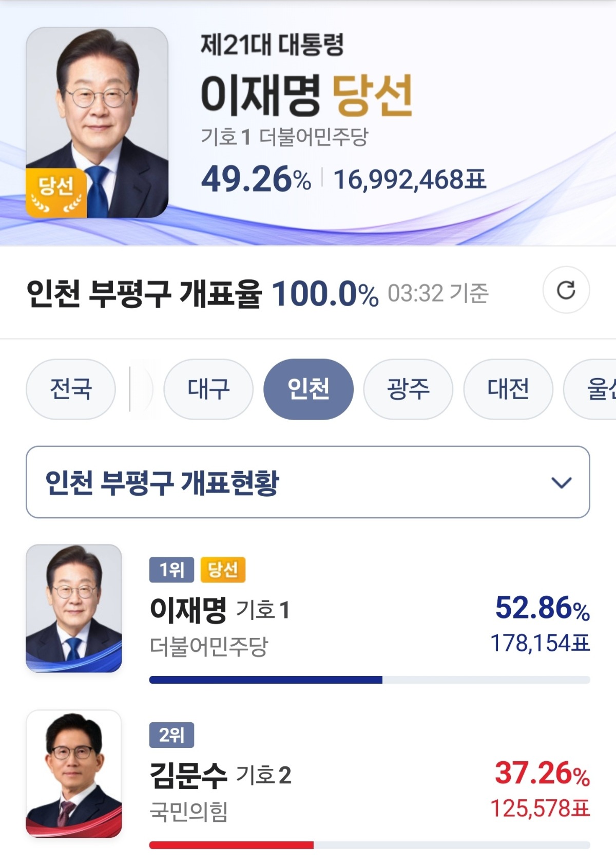Select the highlighted 인천 tab
Viewport: 616px width, 864px height.
tap(308, 389)
